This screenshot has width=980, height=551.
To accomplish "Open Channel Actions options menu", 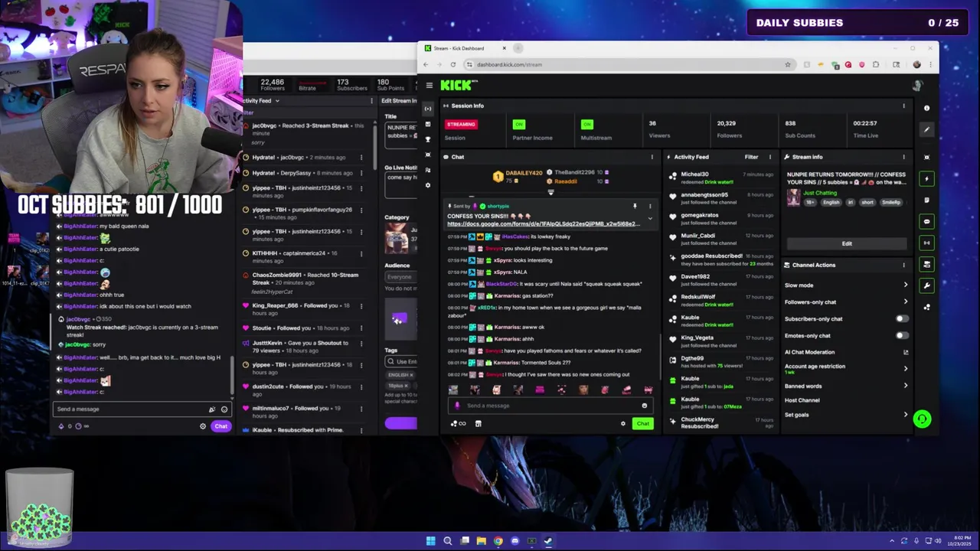I will (x=903, y=265).
